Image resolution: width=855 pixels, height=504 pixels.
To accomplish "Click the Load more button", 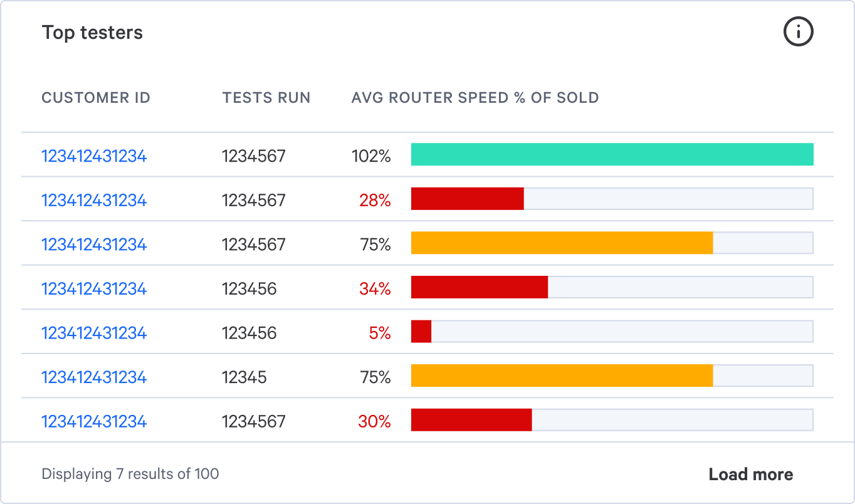I will pyautogui.click(x=750, y=475).
